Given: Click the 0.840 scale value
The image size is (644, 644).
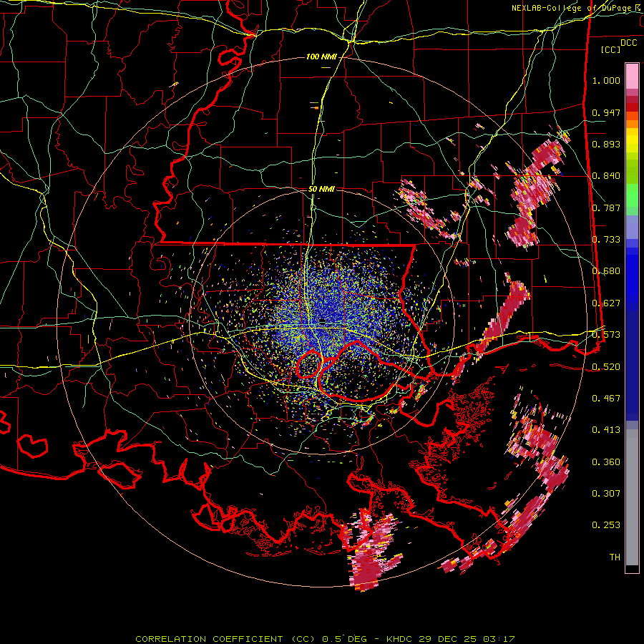Looking at the screenshot, I should pos(606,176).
